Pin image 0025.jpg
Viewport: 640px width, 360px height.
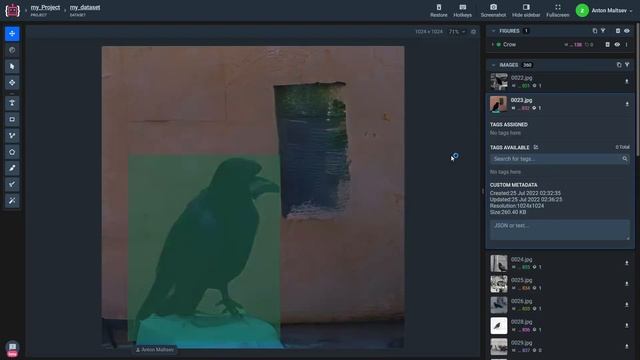(627, 284)
